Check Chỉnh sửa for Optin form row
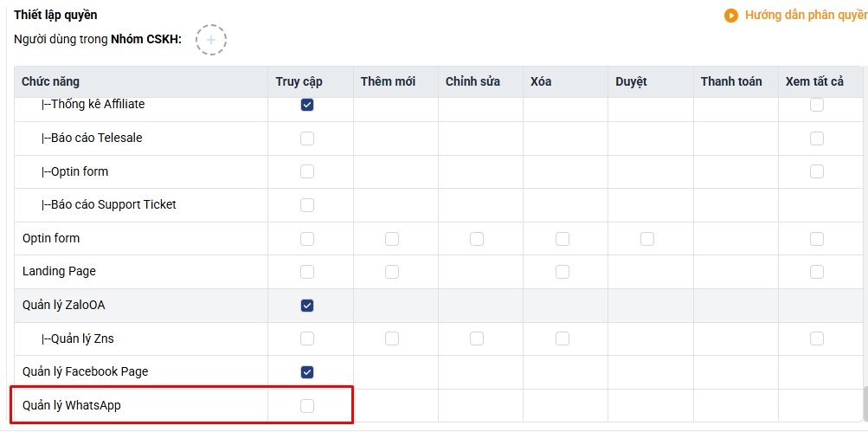Image resolution: width=868 pixels, height=432 pixels. tap(477, 239)
